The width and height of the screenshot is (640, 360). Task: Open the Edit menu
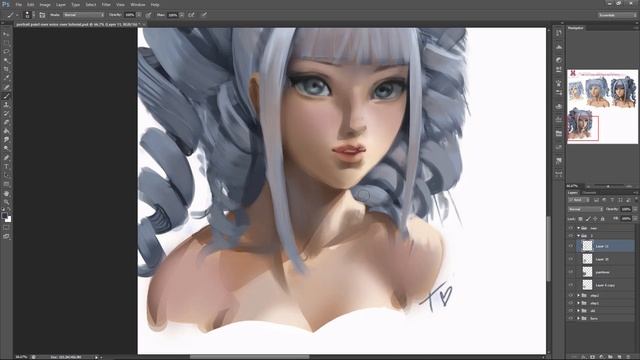click(31, 4)
